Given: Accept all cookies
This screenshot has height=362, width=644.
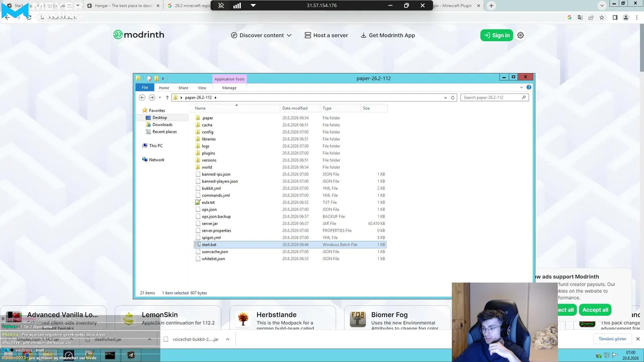Looking at the screenshot, I should click(x=595, y=310).
